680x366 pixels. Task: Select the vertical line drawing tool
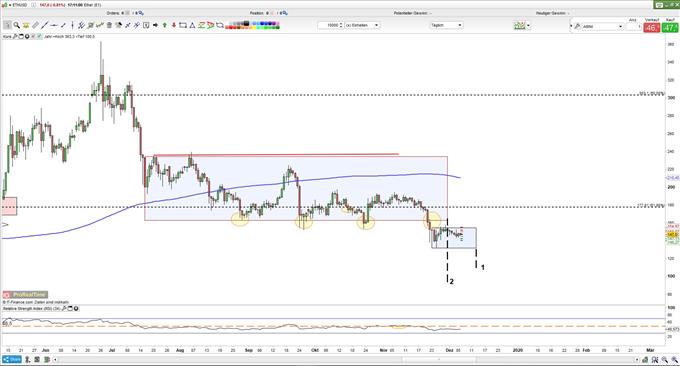(72, 25)
